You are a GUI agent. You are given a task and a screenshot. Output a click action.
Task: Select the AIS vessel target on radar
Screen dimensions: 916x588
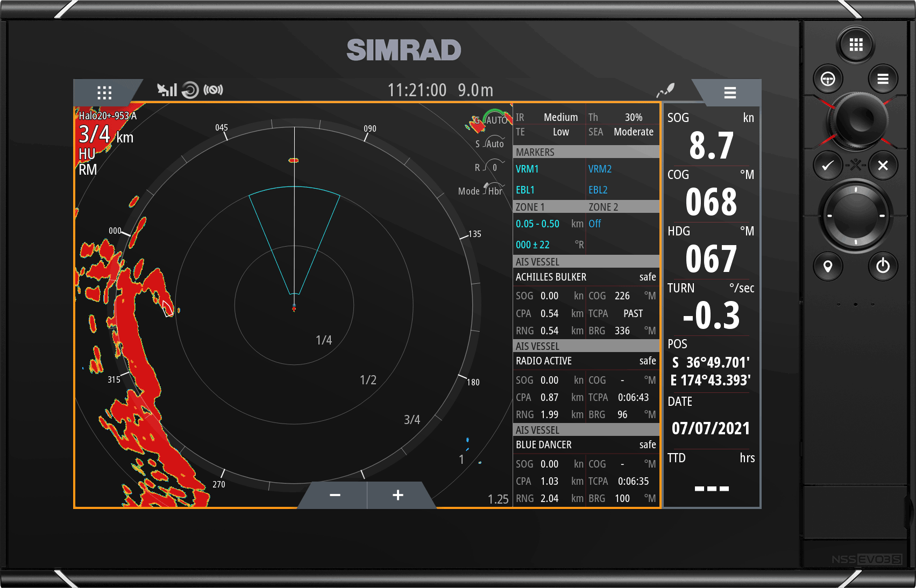click(x=168, y=307)
